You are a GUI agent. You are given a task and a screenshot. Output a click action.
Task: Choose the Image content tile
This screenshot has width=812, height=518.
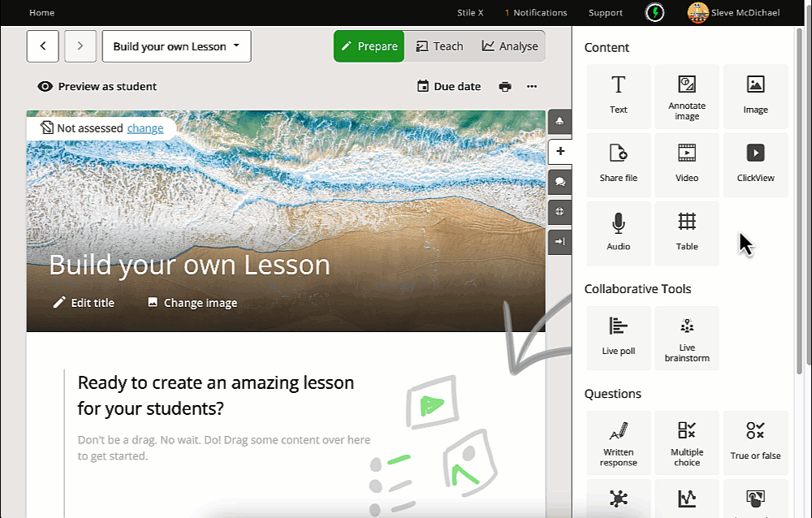[x=755, y=97]
